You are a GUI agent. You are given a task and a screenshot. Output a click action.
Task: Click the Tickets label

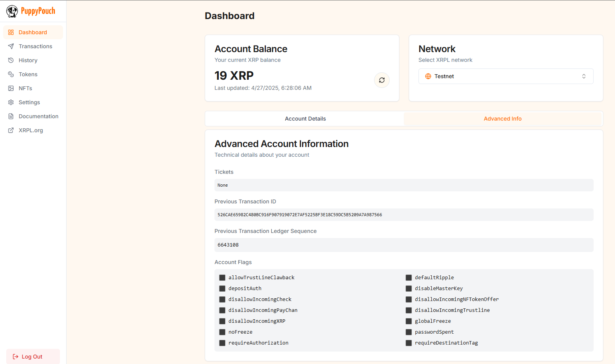224,172
